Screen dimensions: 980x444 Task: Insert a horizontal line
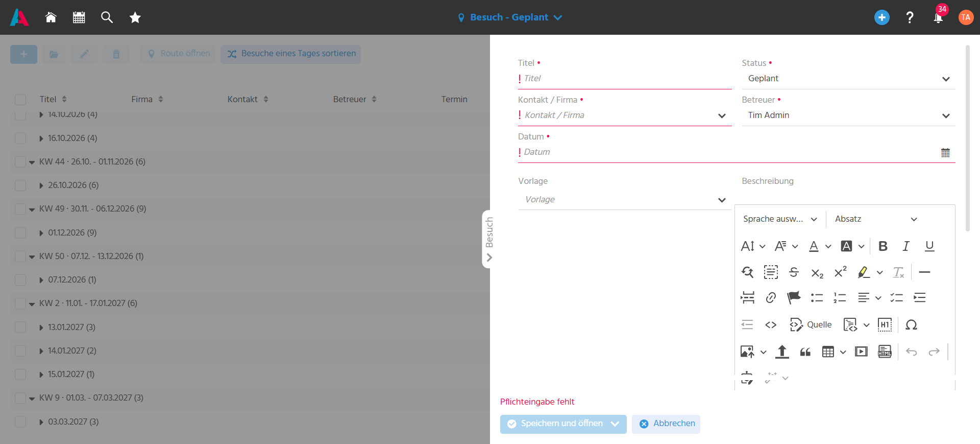click(x=924, y=272)
